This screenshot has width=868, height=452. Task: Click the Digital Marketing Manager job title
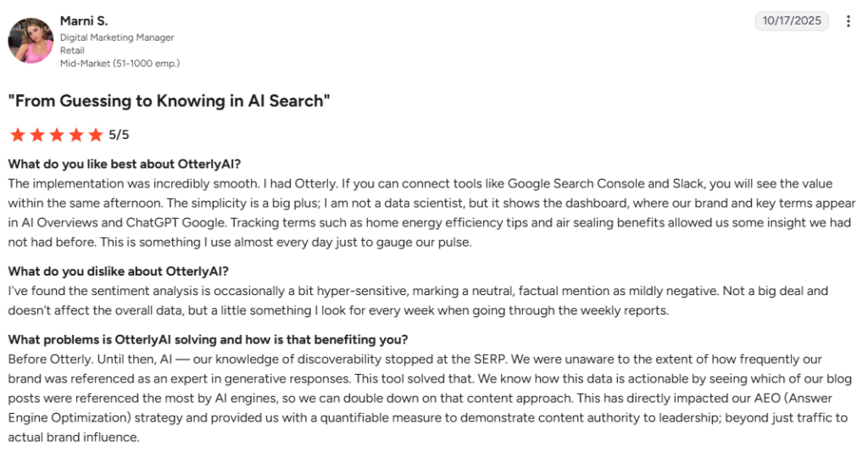[117, 37]
